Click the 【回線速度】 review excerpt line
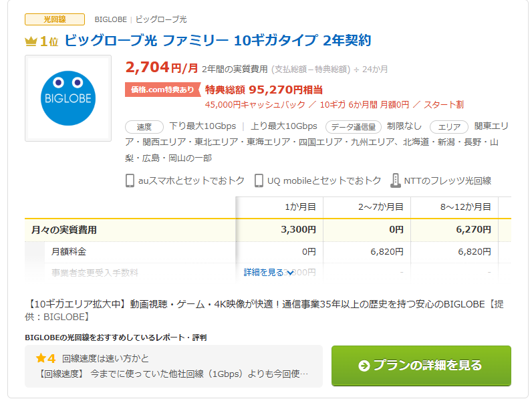This screenshot has width=532, height=399. pyautogui.click(x=172, y=374)
